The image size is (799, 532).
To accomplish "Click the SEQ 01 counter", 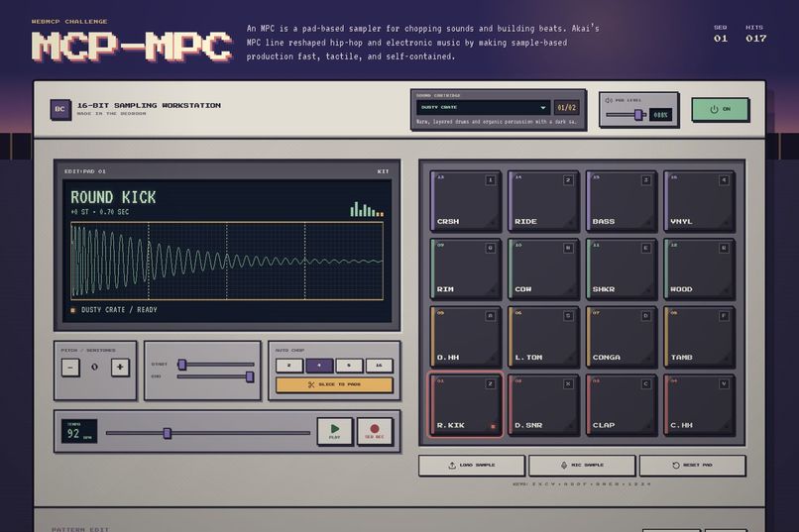I will [x=721, y=34].
